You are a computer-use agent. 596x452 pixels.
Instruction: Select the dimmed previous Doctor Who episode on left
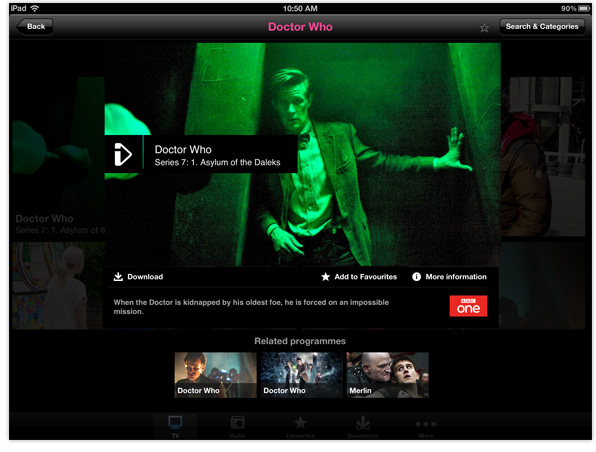pos(59,156)
